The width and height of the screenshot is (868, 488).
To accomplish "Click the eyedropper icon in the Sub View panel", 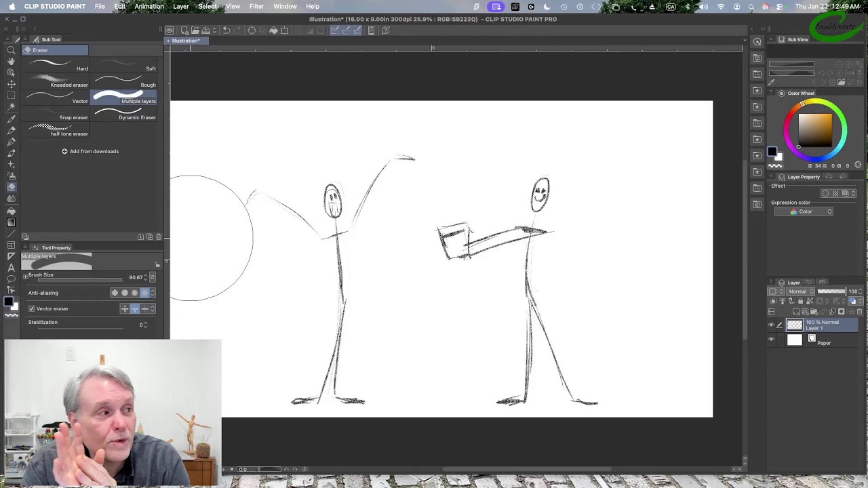I will tap(772, 82).
